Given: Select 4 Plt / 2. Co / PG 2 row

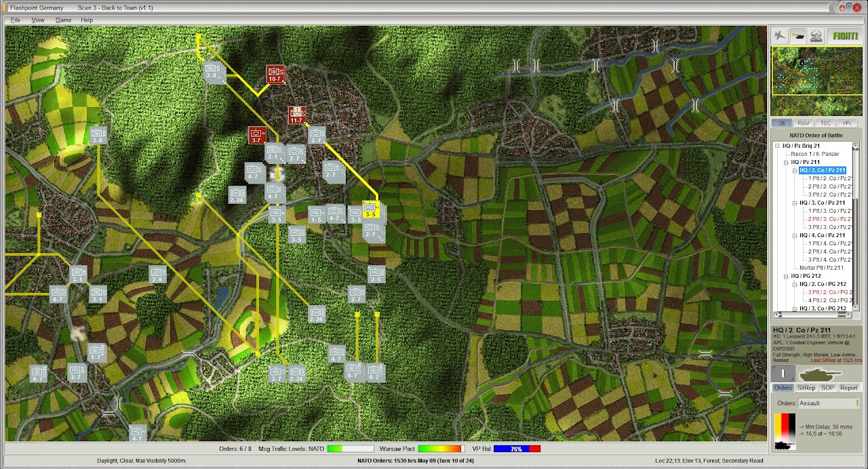Looking at the screenshot, I should (830, 300).
